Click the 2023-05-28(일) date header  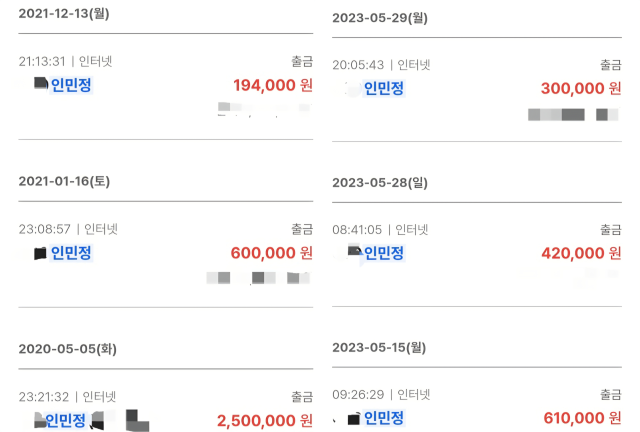pos(380,183)
